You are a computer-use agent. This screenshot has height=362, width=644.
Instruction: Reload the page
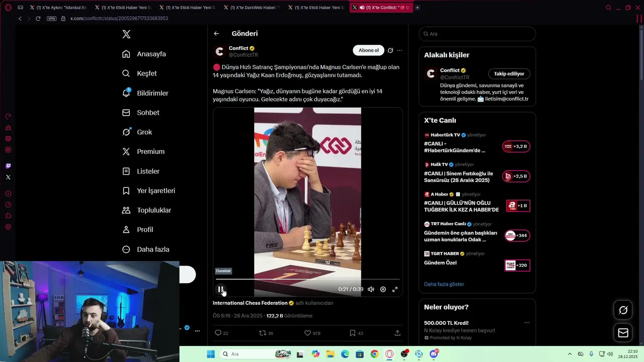click(38, 19)
